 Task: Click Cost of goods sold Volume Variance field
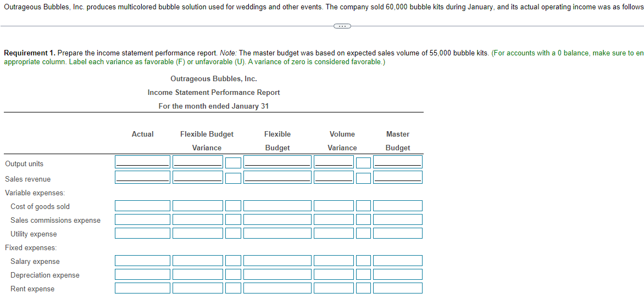click(334, 206)
